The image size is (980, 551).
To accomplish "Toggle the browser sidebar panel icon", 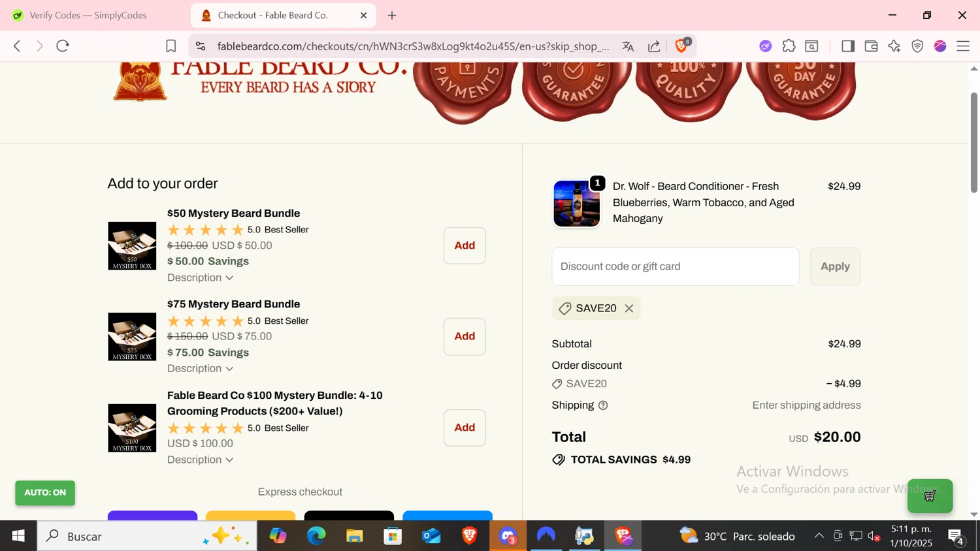I will click(x=848, y=46).
